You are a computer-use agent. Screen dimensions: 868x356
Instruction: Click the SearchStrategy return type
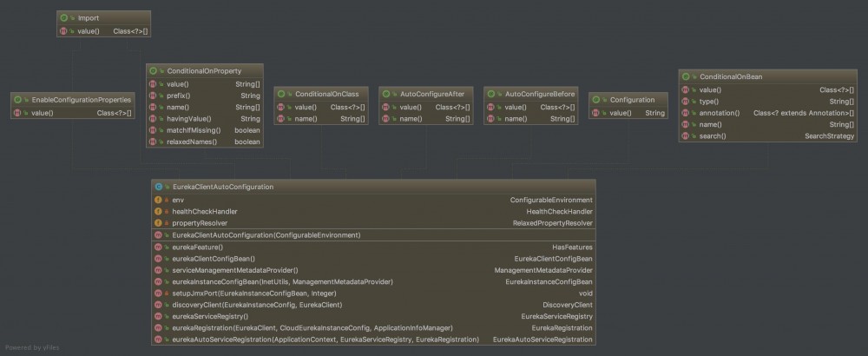pyautogui.click(x=829, y=136)
